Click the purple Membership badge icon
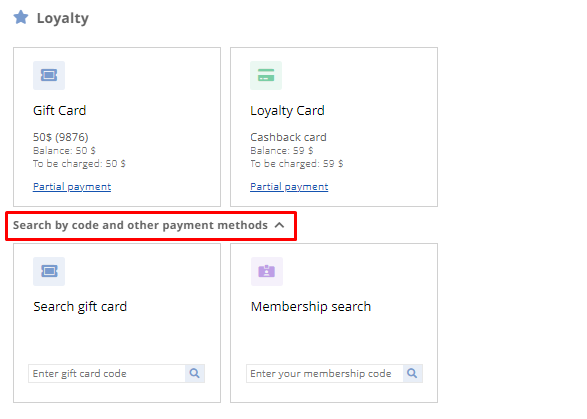 267,271
